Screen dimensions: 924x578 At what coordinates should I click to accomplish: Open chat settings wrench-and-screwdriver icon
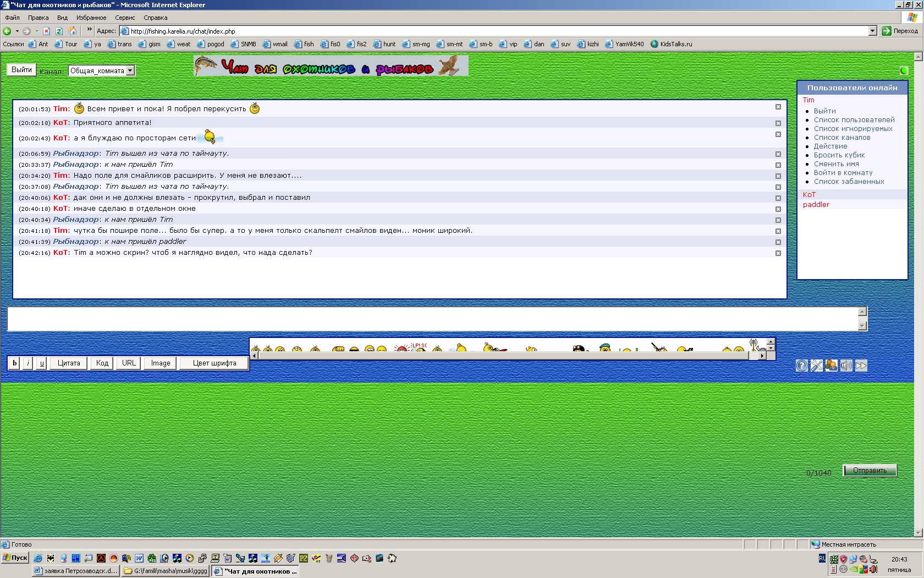coord(817,366)
